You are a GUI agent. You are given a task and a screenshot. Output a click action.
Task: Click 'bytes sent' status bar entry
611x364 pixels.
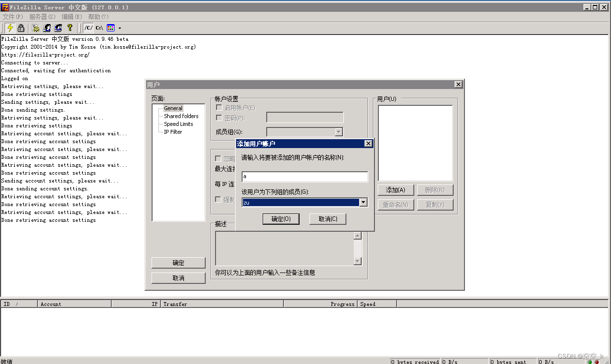point(514,362)
